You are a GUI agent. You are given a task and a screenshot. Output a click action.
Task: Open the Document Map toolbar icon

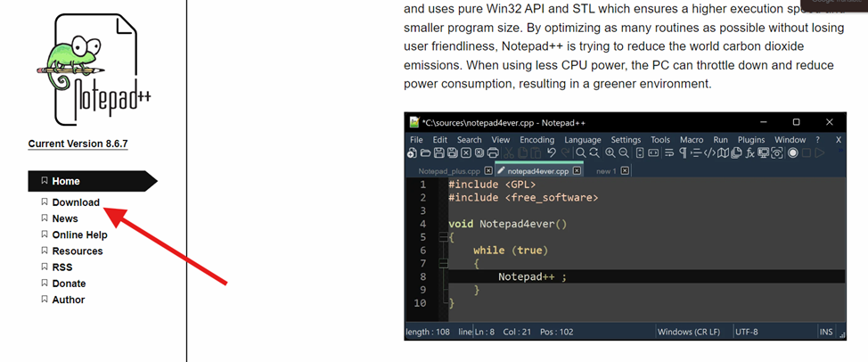(723, 152)
